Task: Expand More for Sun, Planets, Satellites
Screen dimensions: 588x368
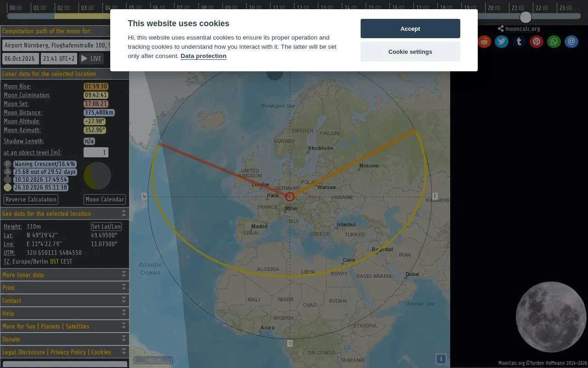Action: [64, 326]
